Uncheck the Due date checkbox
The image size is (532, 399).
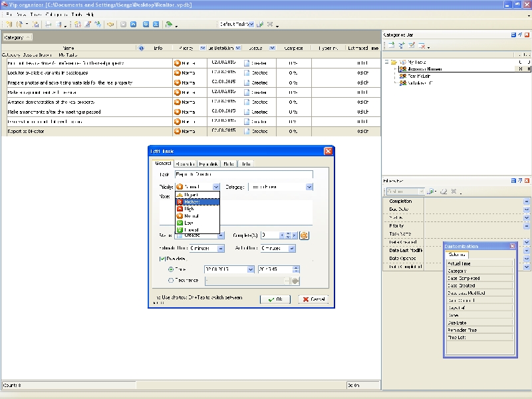coord(162,259)
